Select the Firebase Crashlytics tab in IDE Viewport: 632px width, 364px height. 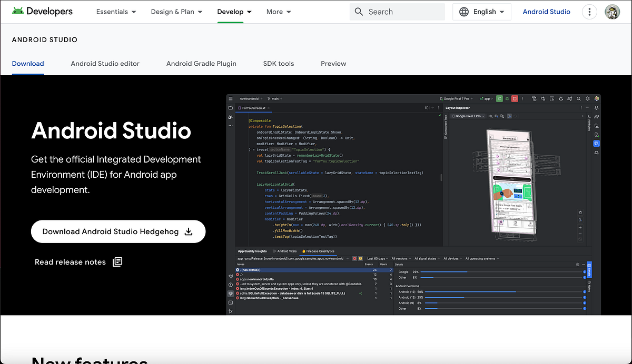pos(318,251)
